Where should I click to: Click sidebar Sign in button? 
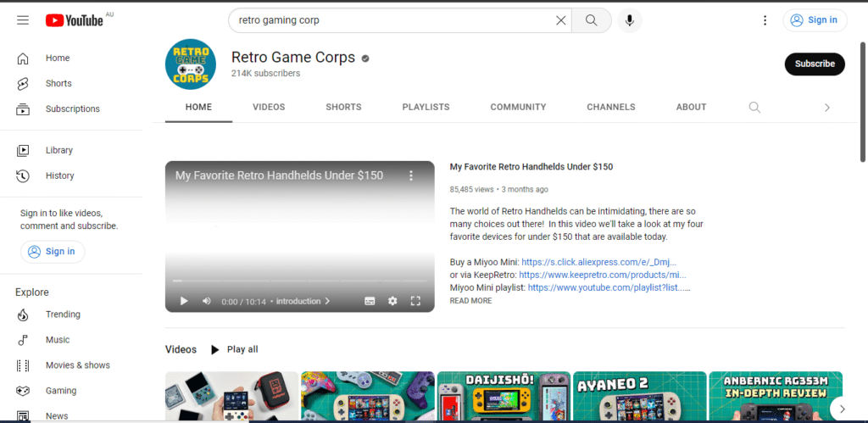53,252
